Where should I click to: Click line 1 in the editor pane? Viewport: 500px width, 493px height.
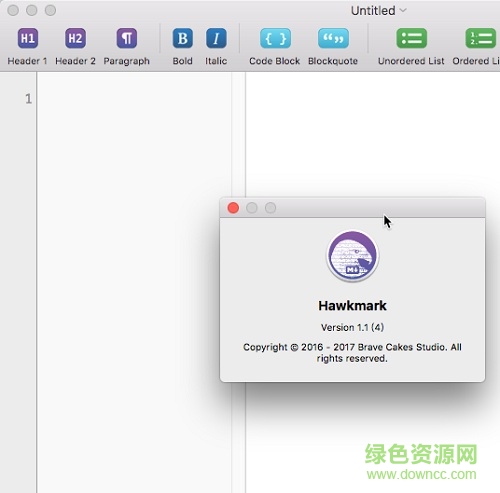pos(134,99)
